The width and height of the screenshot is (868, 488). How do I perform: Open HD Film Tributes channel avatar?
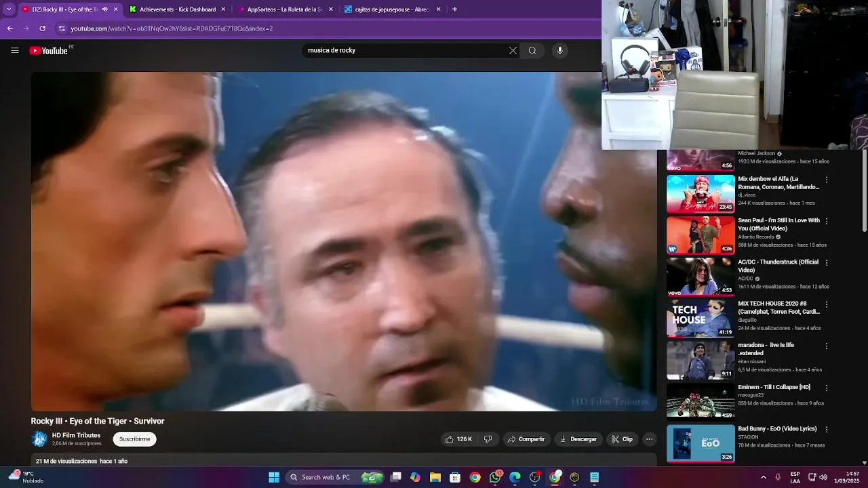coord(39,439)
